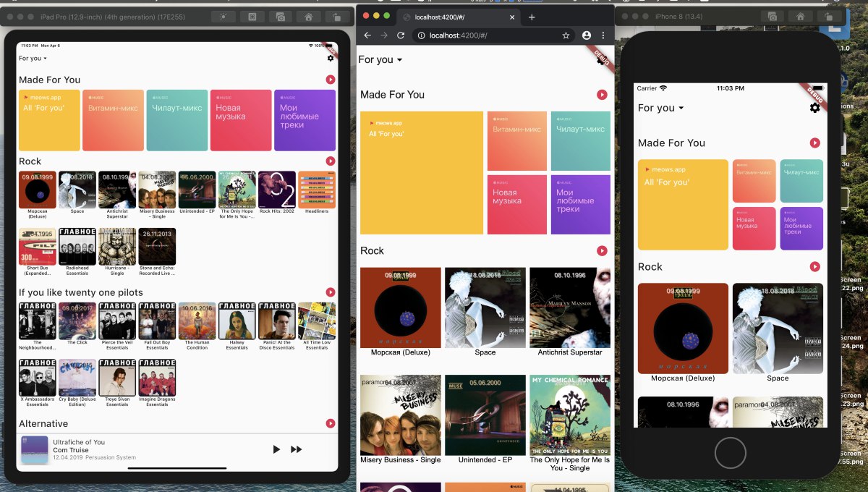Expand 'For you' dropdown in browser
Image resolution: width=868 pixels, height=492 pixels.
(x=380, y=60)
